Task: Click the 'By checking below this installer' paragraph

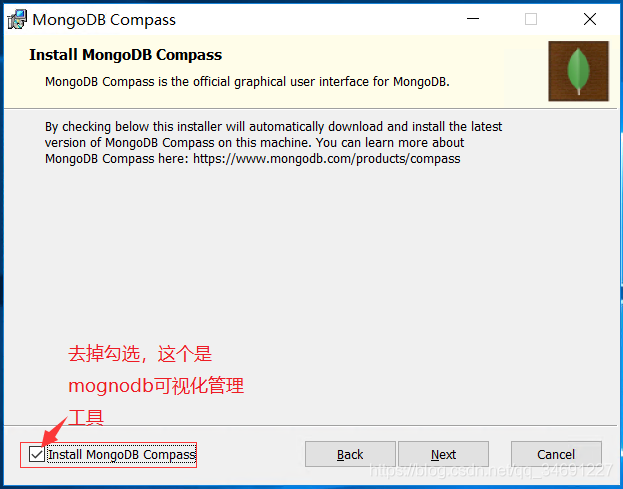Action: (273, 142)
